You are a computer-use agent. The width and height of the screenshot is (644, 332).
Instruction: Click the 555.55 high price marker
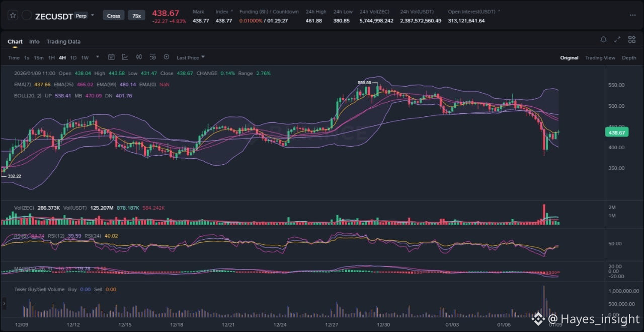pyautogui.click(x=364, y=83)
